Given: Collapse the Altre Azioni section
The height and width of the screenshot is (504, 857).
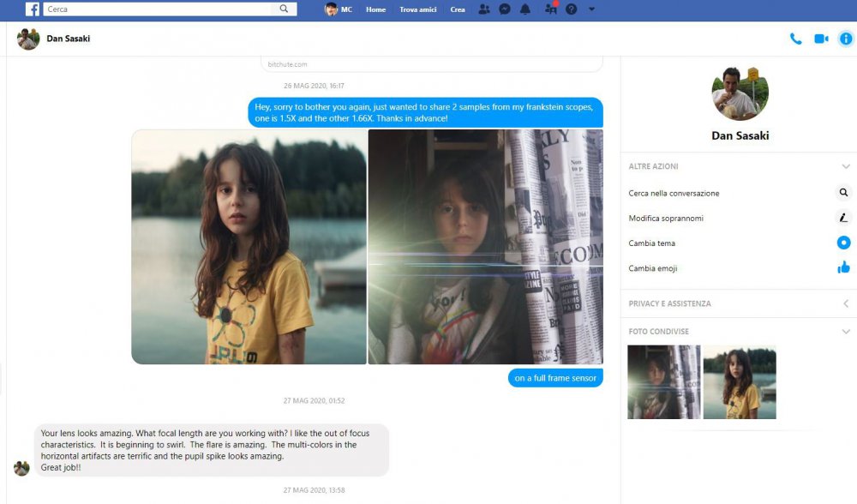Looking at the screenshot, I should click(846, 166).
